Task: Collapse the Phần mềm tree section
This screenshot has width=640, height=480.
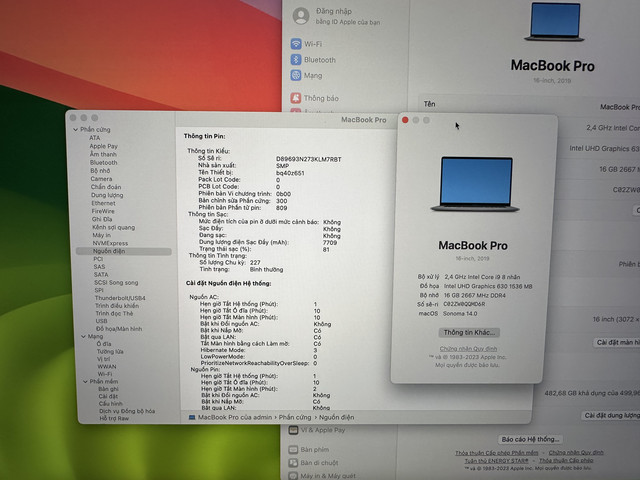Action: 85,381
